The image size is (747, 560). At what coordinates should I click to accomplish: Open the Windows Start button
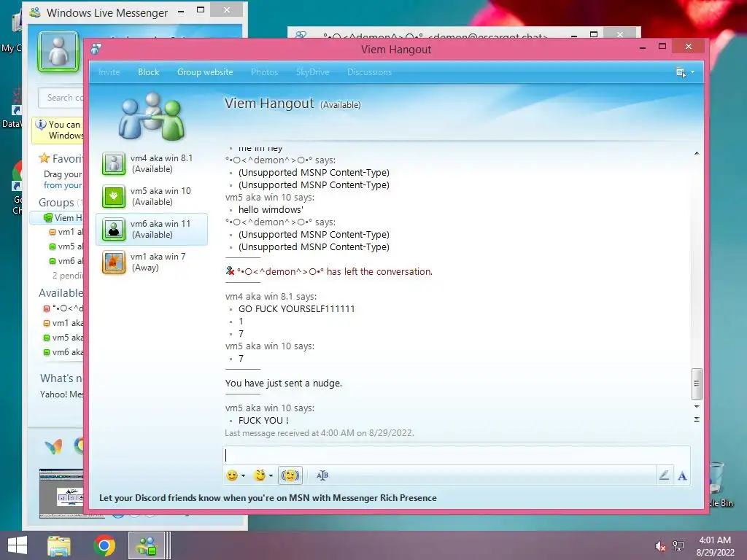18,545
